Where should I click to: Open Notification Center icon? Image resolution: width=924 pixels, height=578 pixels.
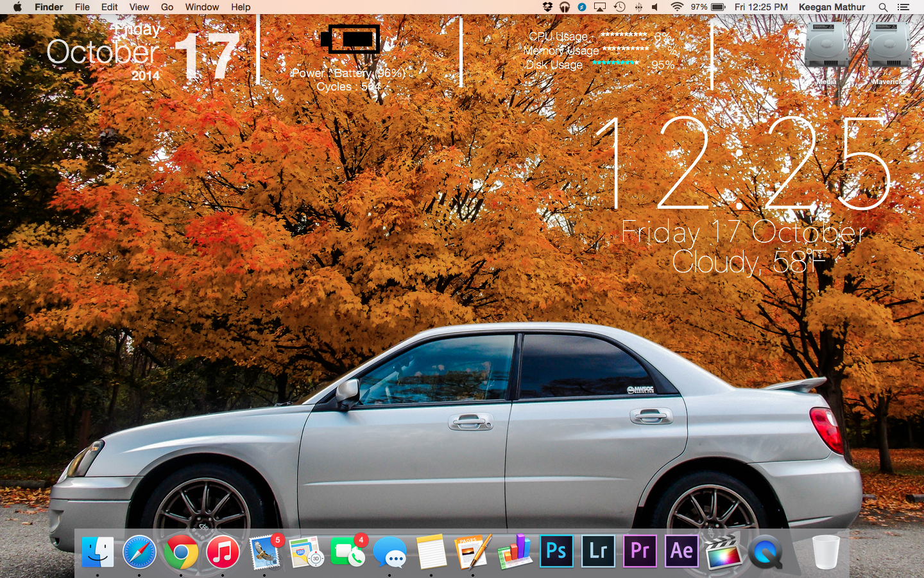[903, 7]
